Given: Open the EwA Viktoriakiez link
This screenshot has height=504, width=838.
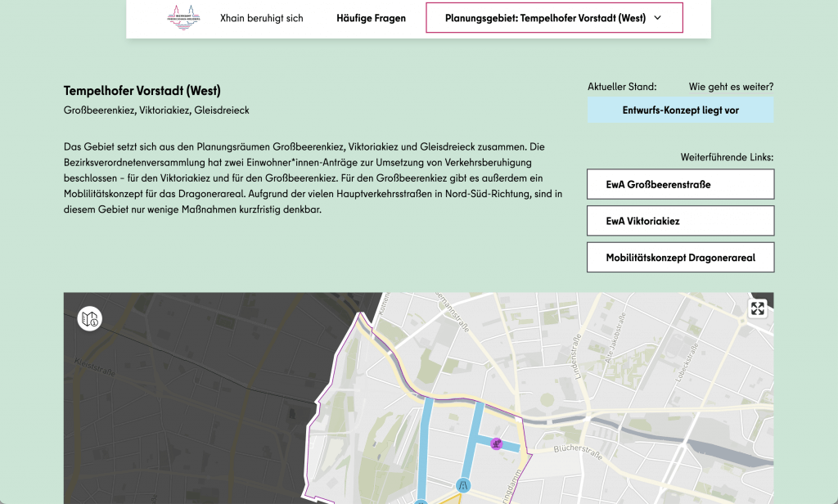Looking at the screenshot, I should pyautogui.click(x=679, y=221).
